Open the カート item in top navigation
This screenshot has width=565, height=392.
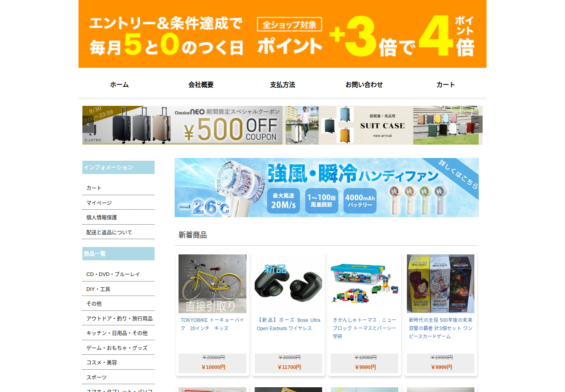pos(446,85)
